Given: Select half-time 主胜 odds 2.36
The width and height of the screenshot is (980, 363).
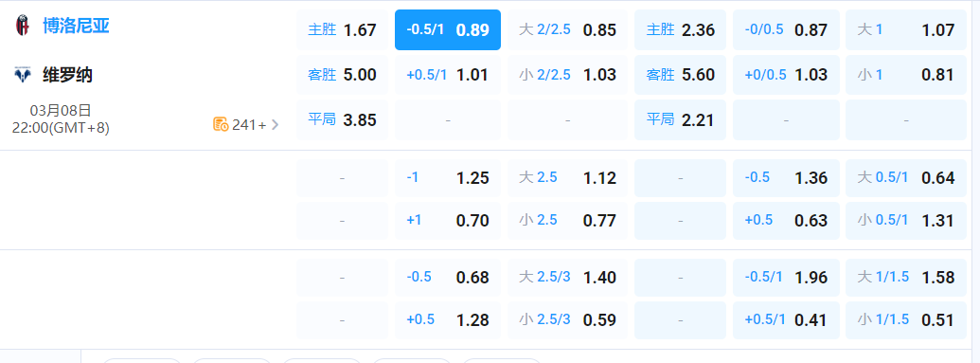Looking at the screenshot, I should 680,29.
